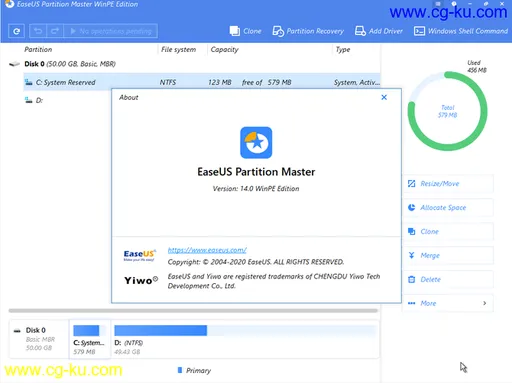
Task: Click Add Driver in the toolbar
Action: click(x=379, y=31)
